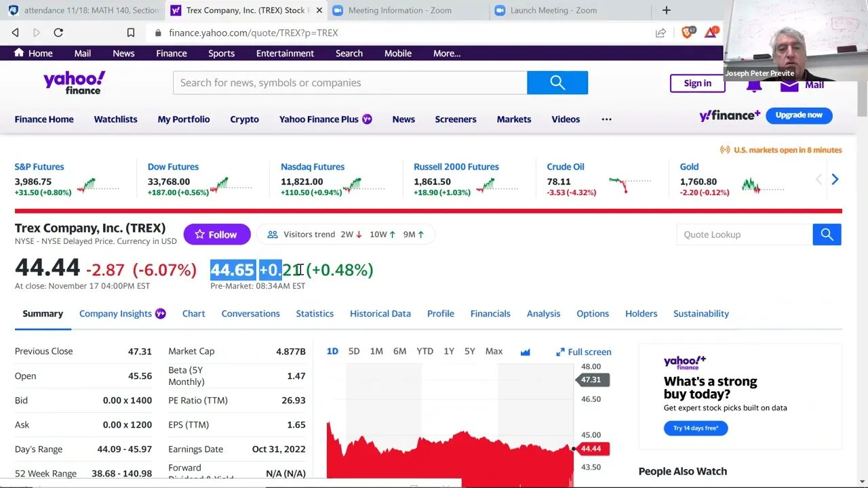This screenshot has width=868, height=488.
Task: Share the page via the address bar share icon
Action: tap(660, 33)
